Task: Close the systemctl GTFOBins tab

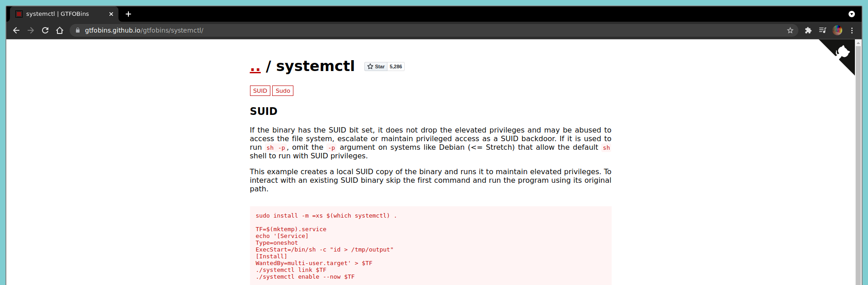Action: point(111,14)
